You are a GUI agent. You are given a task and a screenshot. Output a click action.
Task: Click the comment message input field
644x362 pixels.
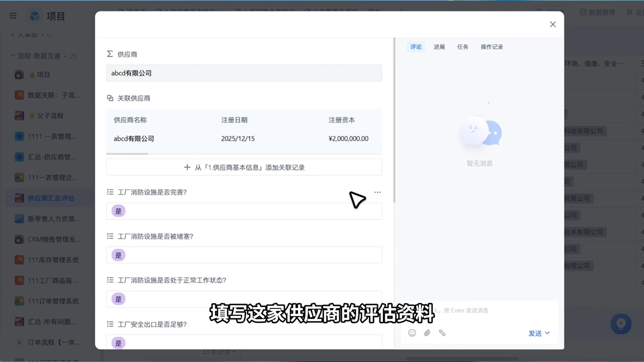(x=479, y=311)
